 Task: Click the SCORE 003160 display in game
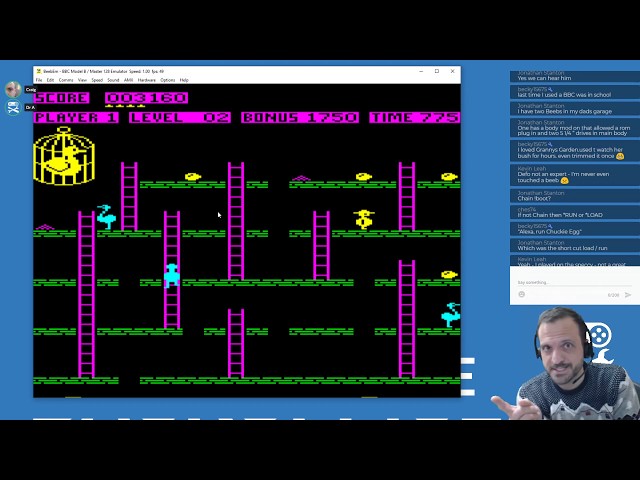click(x=111, y=98)
